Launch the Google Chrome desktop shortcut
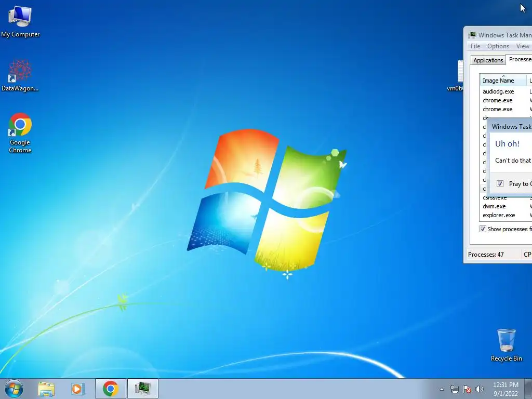The width and height of the screenshot is (532, 399). (x=20, y=133)
